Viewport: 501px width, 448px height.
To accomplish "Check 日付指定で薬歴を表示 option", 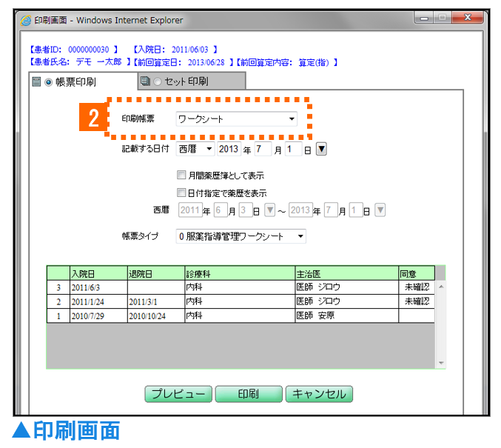I will (181, 193).
